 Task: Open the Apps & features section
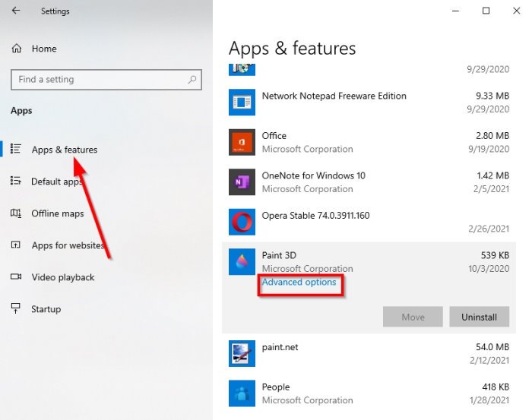(x=64, y=150)
